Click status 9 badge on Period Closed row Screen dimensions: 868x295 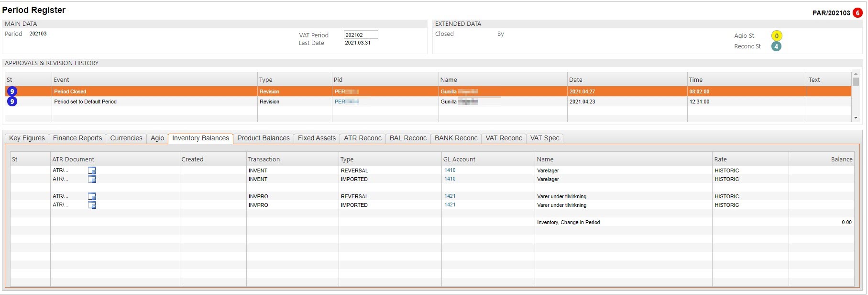click(x=12, y=91)
